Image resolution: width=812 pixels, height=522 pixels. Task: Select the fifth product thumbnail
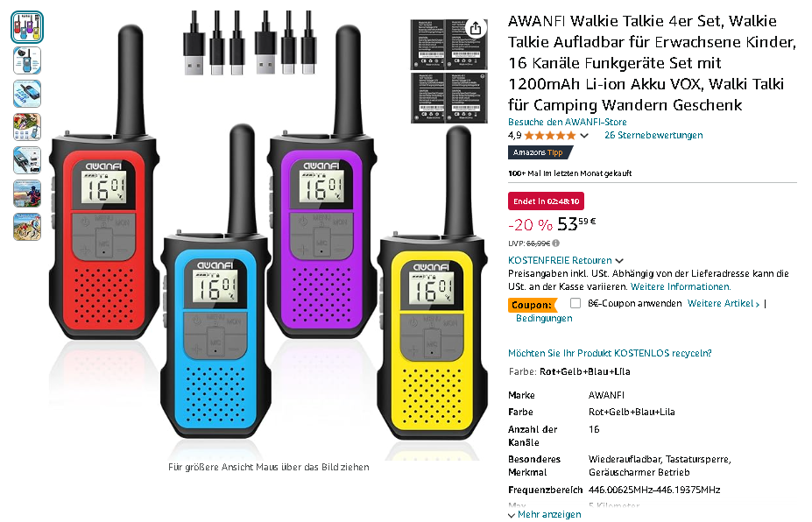(x=27, y=160)
